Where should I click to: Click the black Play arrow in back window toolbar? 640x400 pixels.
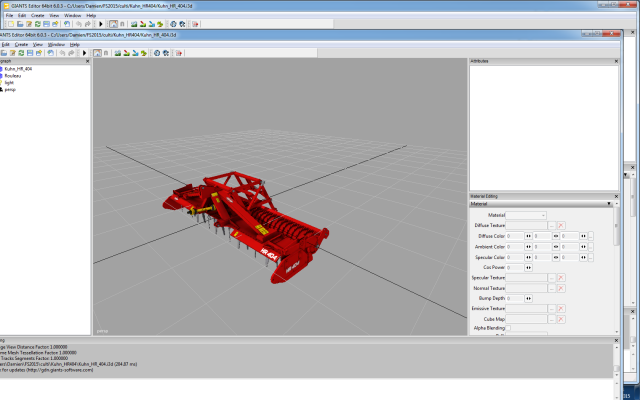(101, 24)
